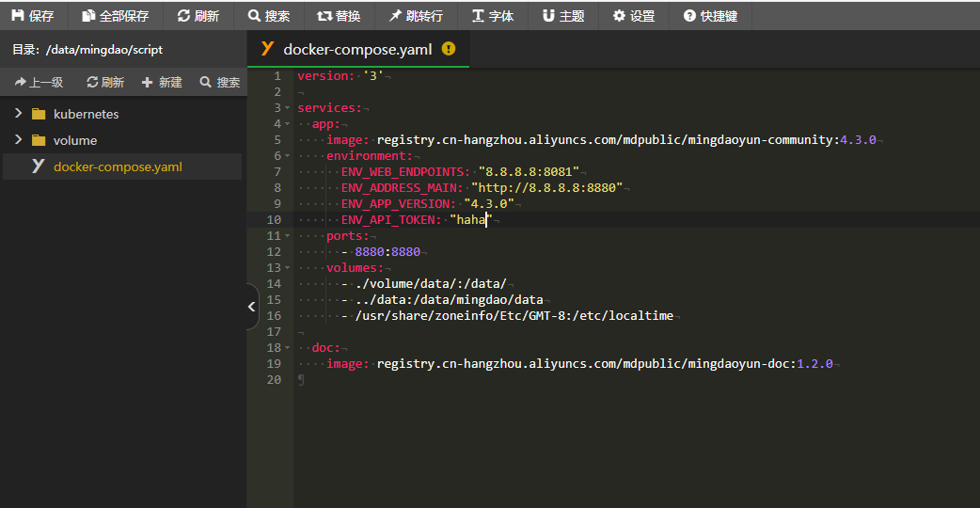
Task: Fold the volumes block at line 13
Action: click(x=288, y=268)
